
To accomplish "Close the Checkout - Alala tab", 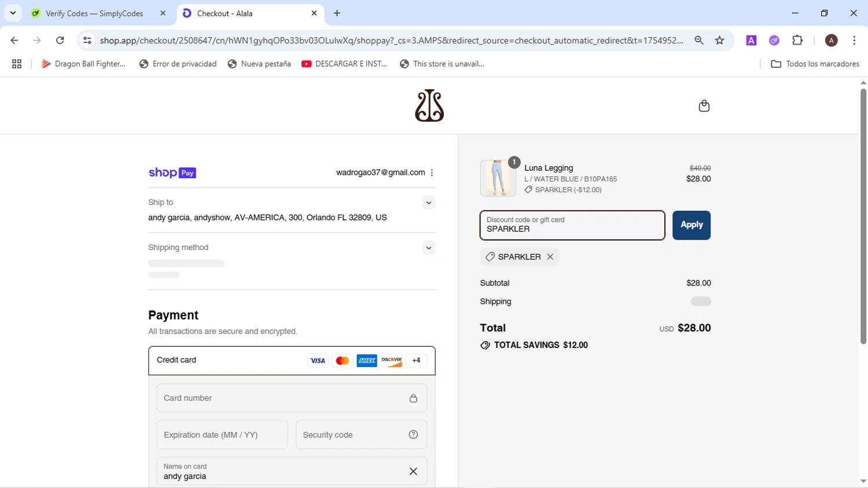I will pyautogui.click(x=314, y=13).
